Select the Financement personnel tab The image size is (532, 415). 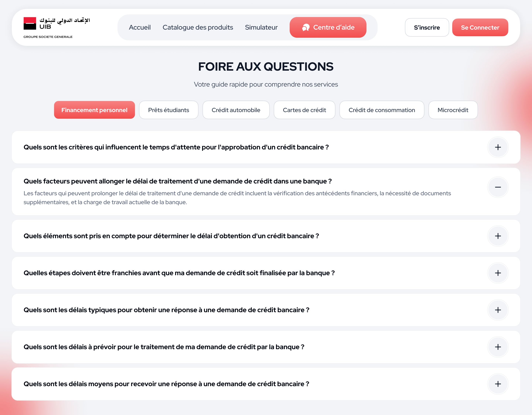[x=94, y=110]
